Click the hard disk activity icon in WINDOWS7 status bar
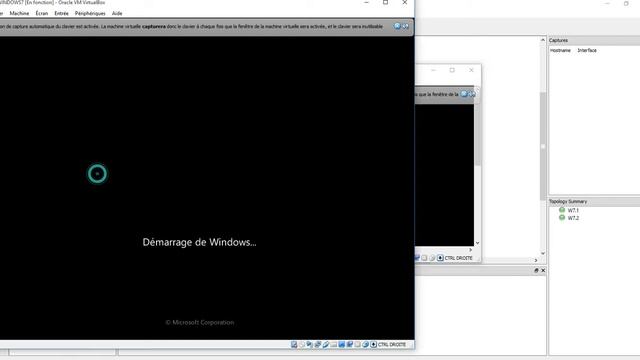Viewport: 640px width, 360px height. click(294, 344)
